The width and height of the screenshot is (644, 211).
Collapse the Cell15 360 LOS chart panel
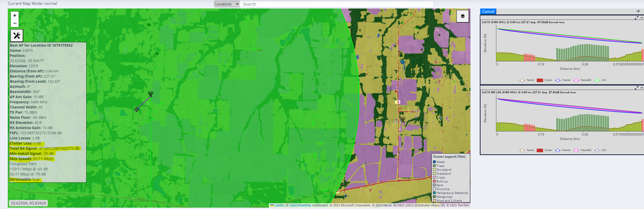coord(641,88)
